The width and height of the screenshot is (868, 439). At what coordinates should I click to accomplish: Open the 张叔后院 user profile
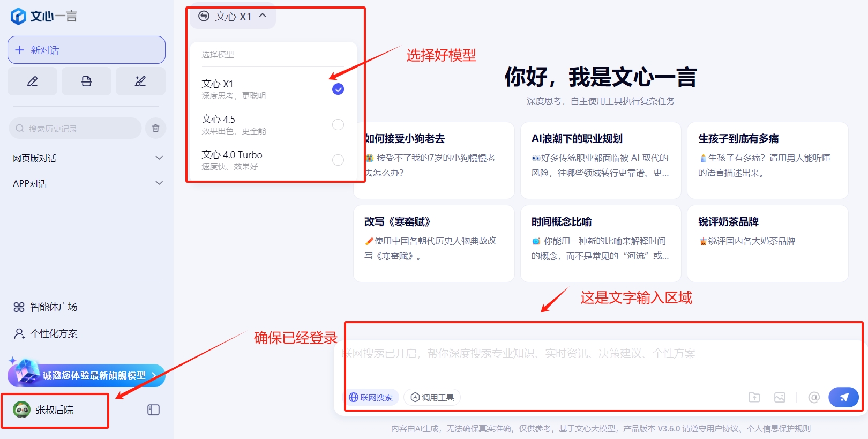pos(44,410)
